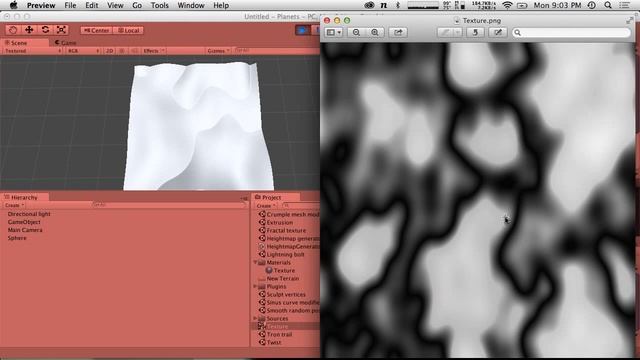640x360 pixels.
Task: Click the Rotate button in Preview
Action: point(475,32)
